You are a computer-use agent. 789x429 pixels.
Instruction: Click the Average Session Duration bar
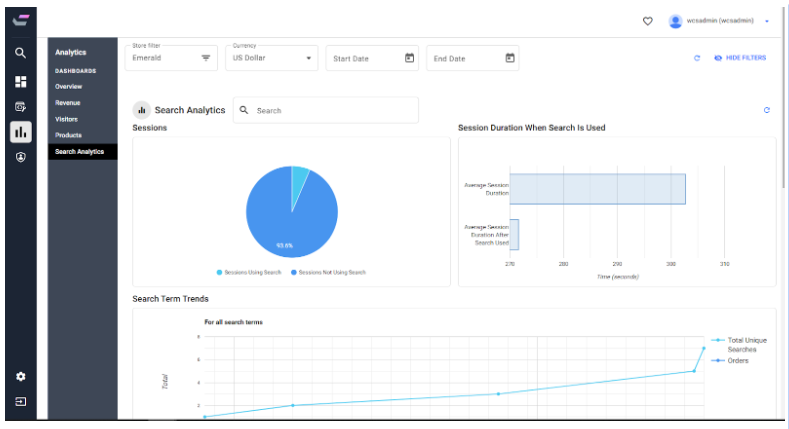tap(598, 189)
